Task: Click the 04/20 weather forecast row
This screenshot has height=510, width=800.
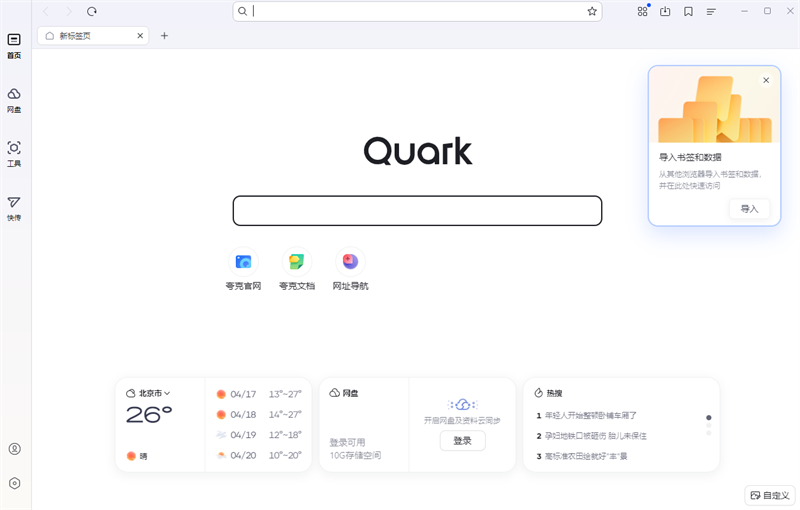Action: coord(259,455)
